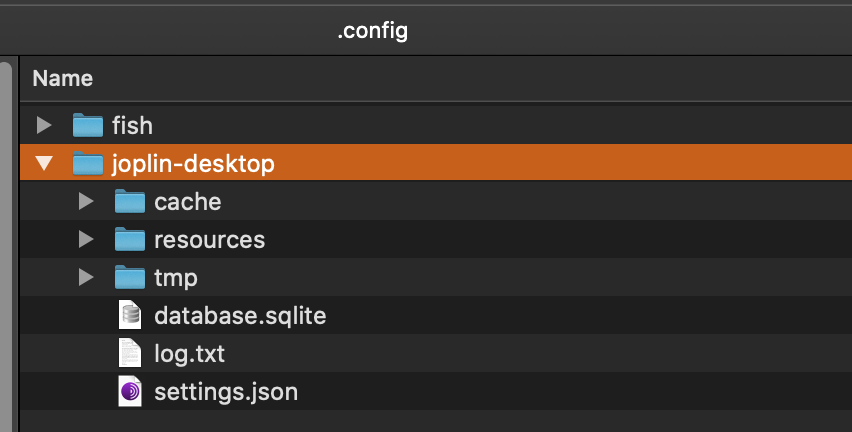
Task: Expand the cache folder disclosure triangle
Action: [x=86, y=201]
